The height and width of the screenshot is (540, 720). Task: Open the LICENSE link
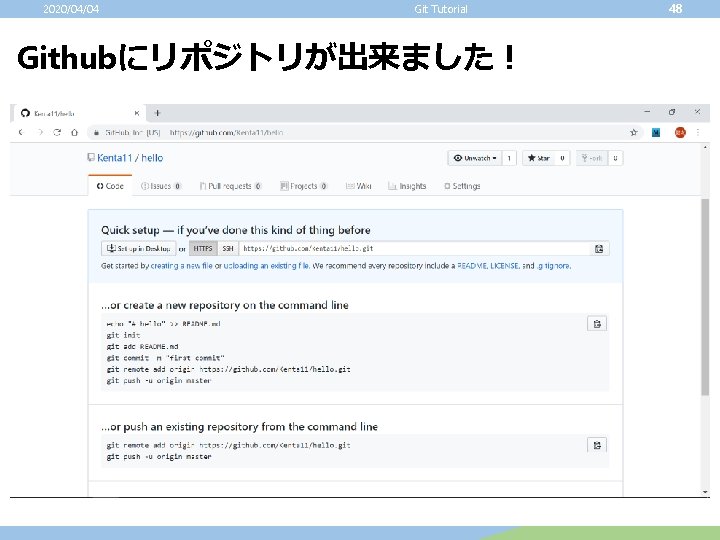pos(505,265)
